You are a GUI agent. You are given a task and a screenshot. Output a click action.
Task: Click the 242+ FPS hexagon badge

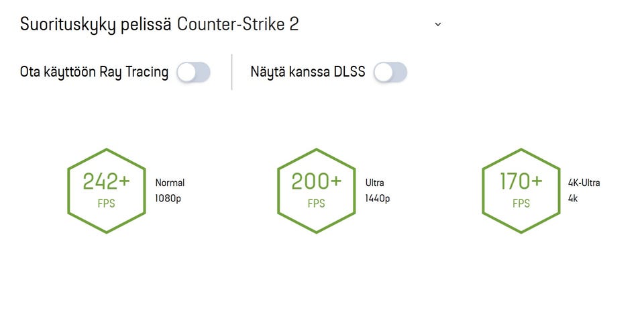(107, 191)
